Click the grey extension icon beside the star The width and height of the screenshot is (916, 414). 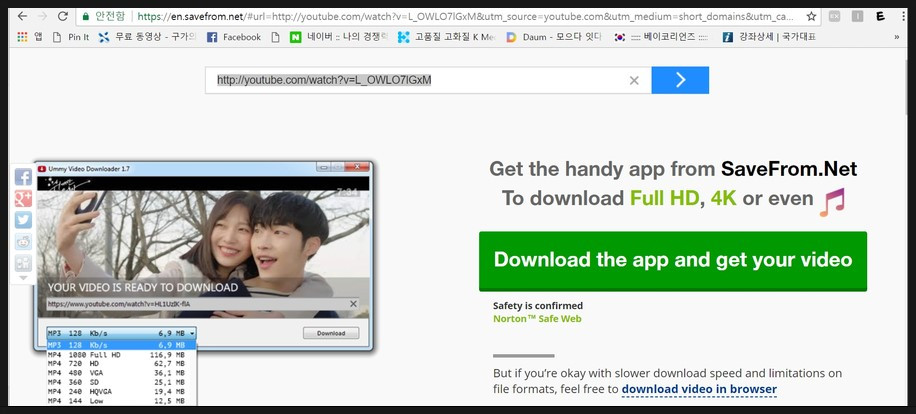point(834,16)
